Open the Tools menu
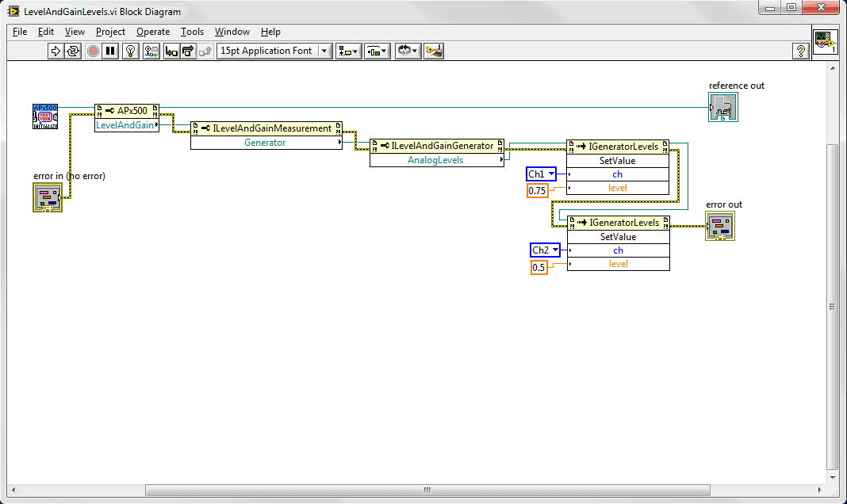 pyautogui.click(x=192, y=32)
